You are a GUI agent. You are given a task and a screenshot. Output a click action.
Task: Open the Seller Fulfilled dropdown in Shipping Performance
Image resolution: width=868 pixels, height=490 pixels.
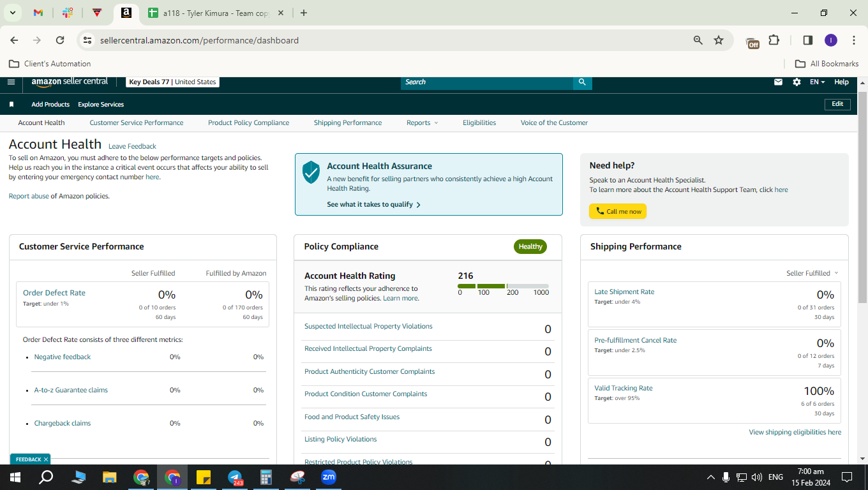pyautogui.click(x=812, y=273)
